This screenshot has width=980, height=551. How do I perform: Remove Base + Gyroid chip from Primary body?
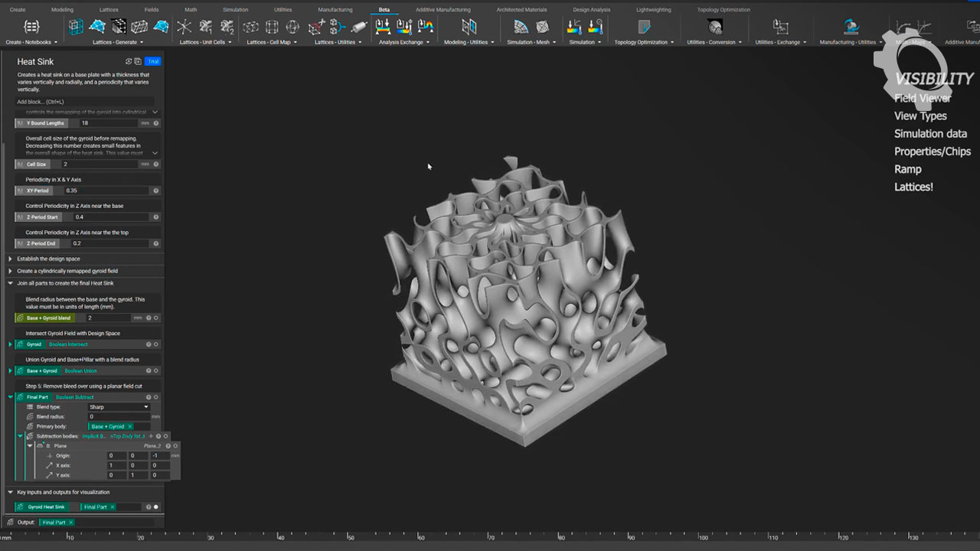point(129,426)
